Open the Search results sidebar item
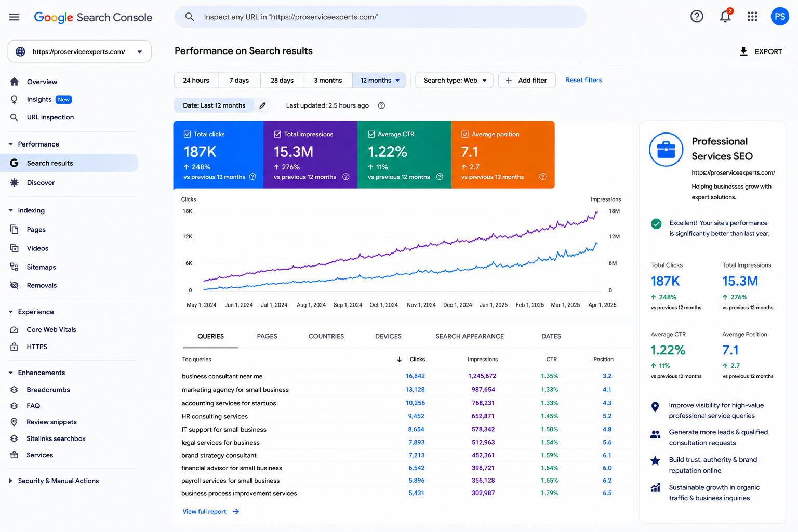This screenshot has height=532, width=798. pos(69,163)
